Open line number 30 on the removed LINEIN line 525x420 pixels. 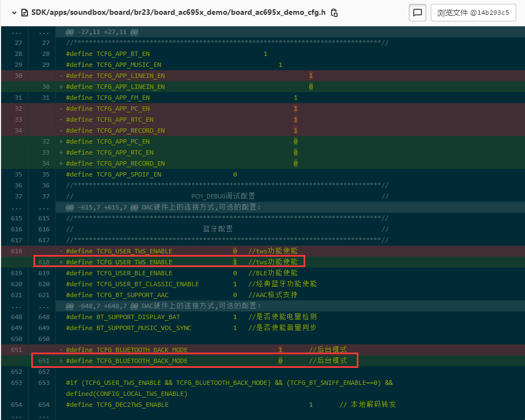point(19,76)
